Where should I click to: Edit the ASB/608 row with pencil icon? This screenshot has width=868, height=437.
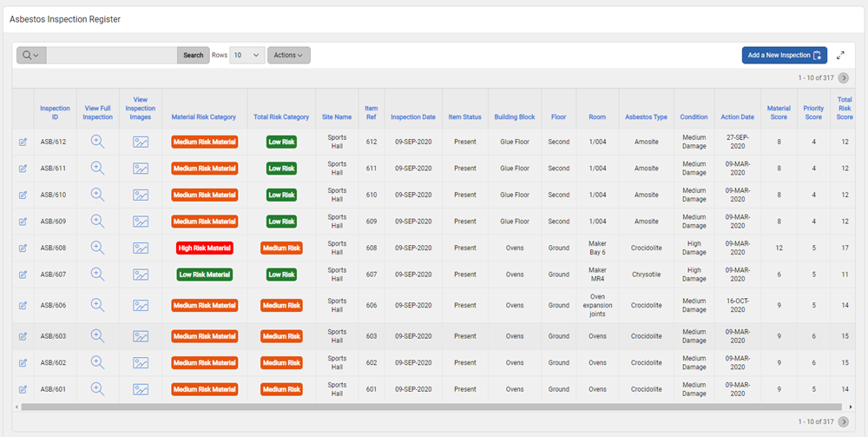click(23, 248)
